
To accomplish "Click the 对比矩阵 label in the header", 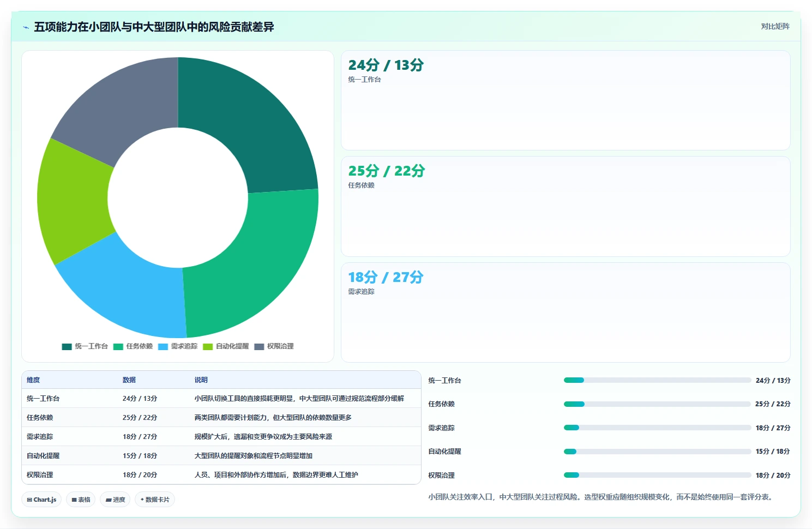I will 775,26.
